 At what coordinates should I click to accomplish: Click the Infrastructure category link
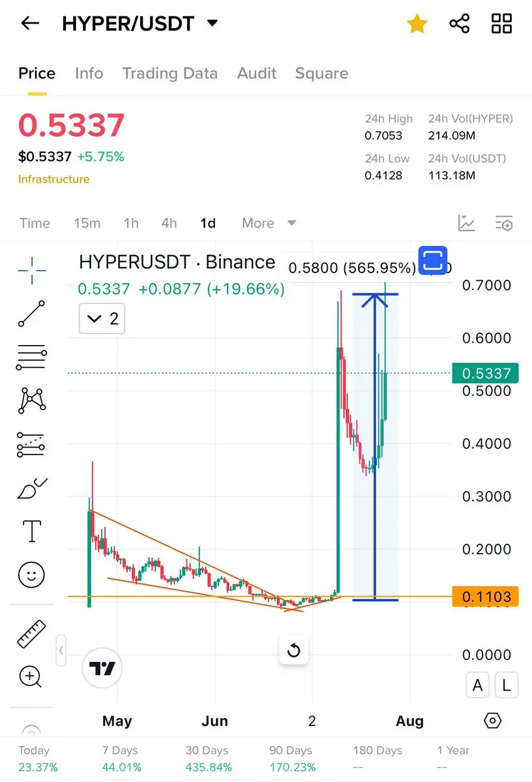(54, 179)
